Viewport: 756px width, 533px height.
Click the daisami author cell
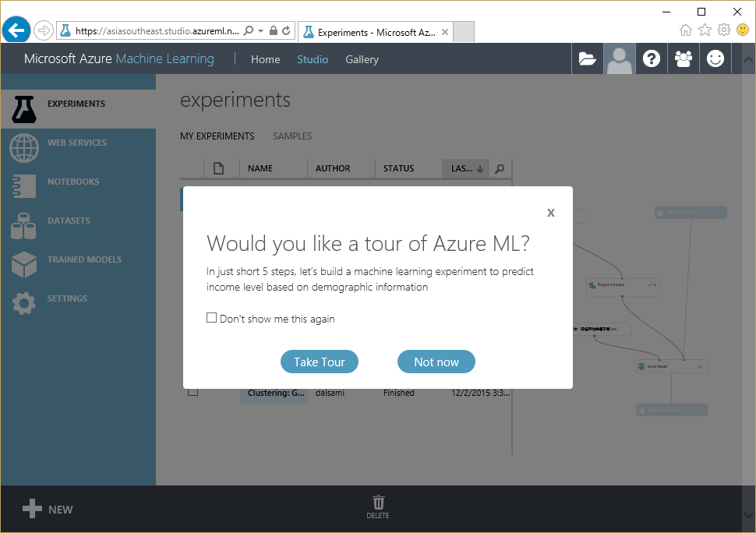pyautogui.click(x=330, y=393)
